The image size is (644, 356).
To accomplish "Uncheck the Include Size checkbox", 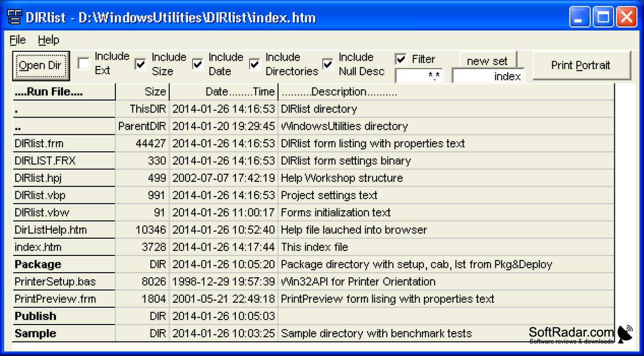I will pos(141,63).
